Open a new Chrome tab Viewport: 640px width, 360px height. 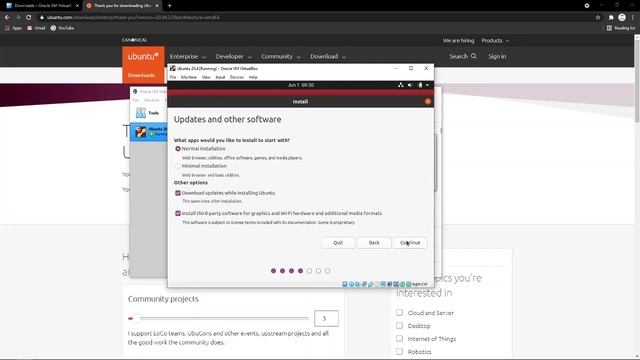point(170,6)
